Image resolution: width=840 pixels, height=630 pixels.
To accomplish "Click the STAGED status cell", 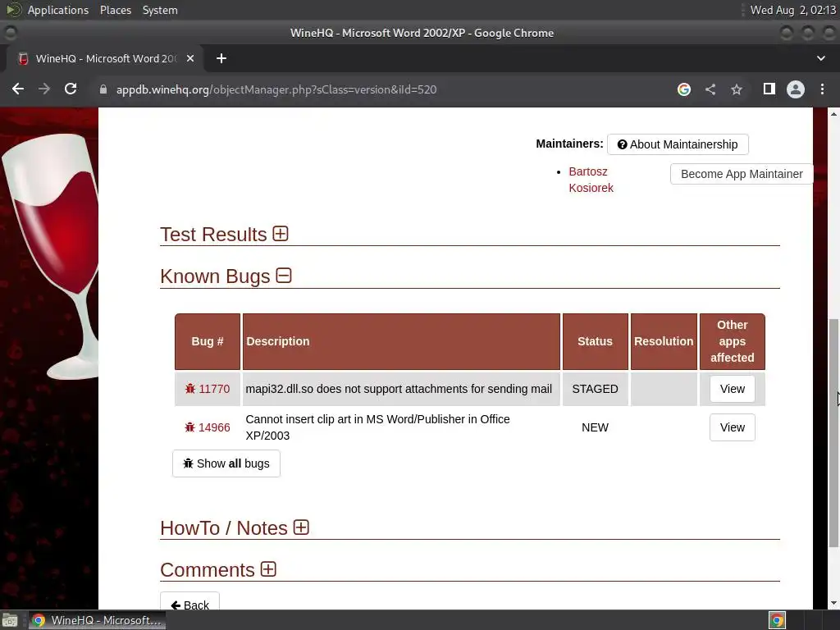I will [595, 389].
